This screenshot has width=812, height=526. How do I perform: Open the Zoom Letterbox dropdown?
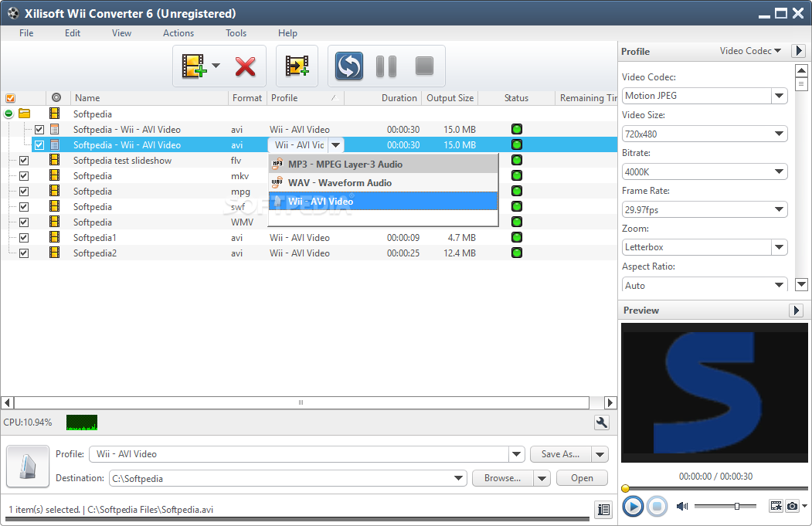click(x=779, y=247)
